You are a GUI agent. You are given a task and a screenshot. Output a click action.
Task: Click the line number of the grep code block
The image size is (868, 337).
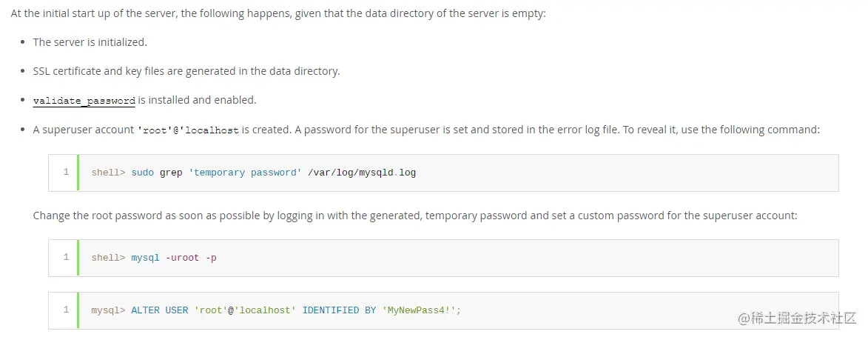pyautogui.click(x=66, y=173)
